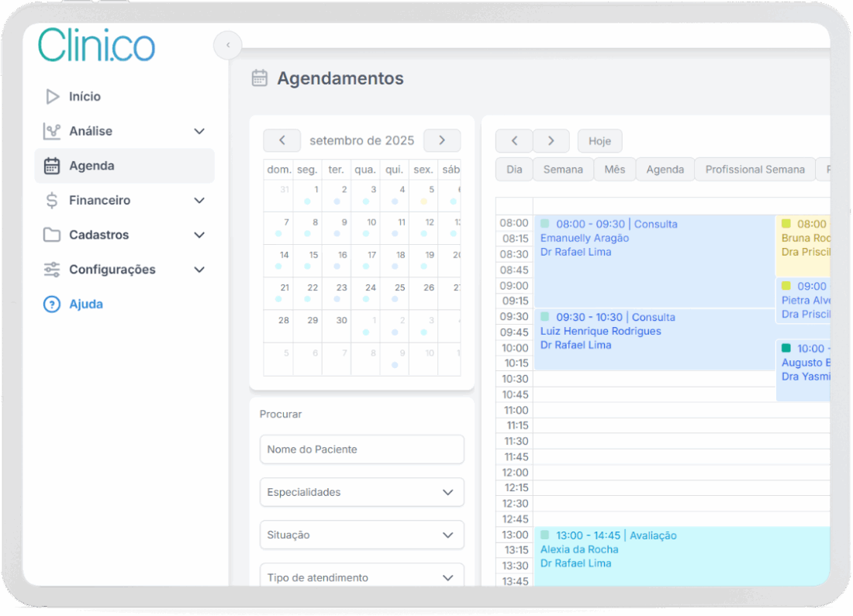Switch to the Semana view tab

(x=563, y=170)
